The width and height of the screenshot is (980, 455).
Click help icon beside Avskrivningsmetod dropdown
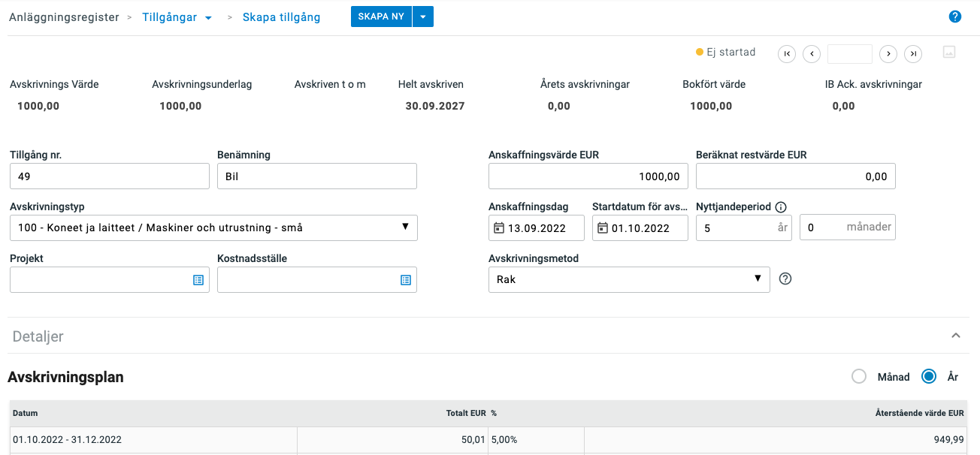tap(785, 279)
